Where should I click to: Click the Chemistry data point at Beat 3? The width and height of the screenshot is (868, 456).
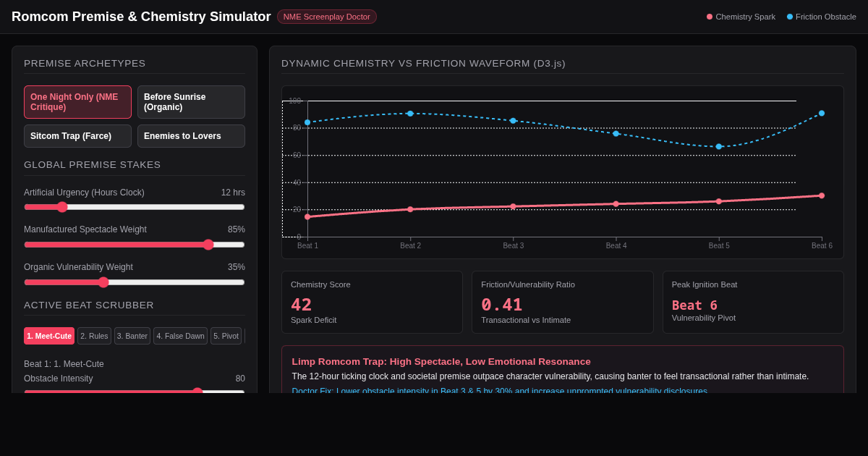coord(514,206)
